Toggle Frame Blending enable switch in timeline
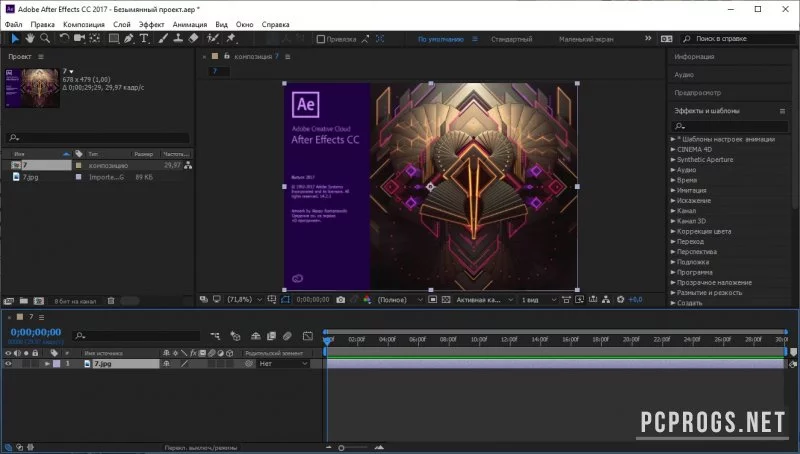 pos(271,336)
